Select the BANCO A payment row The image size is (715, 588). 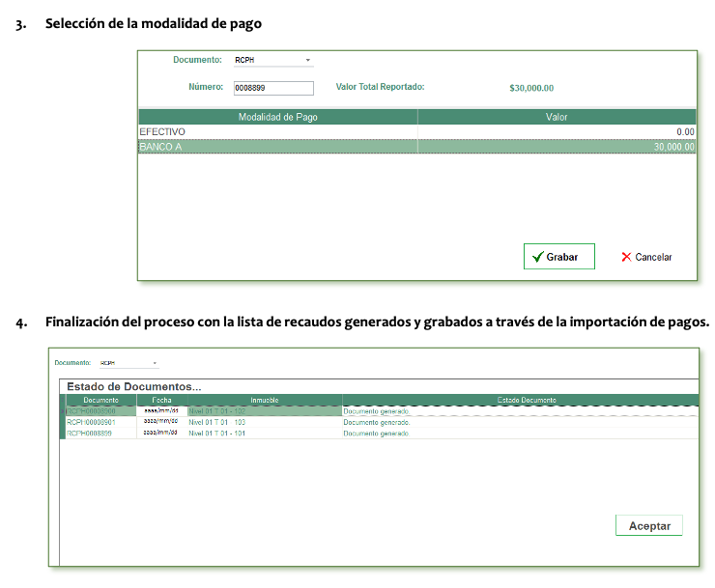coord(417,147)
